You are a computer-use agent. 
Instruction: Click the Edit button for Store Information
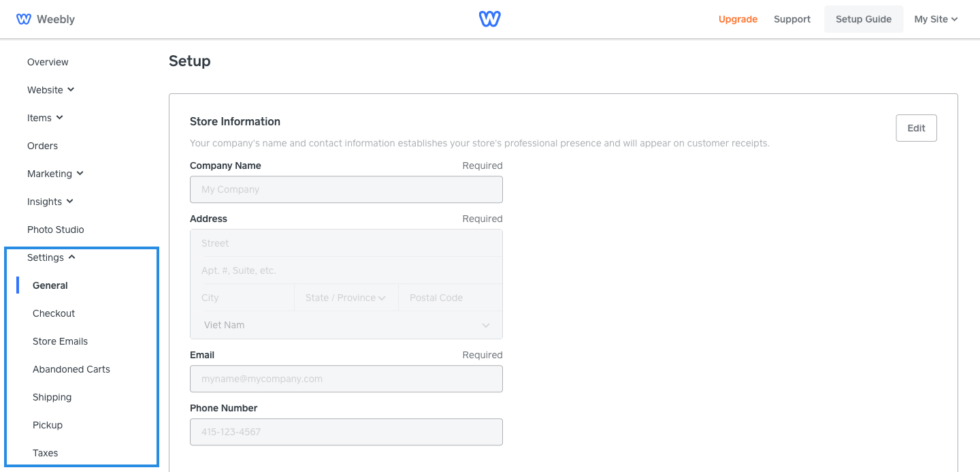(x=916, y=127)
